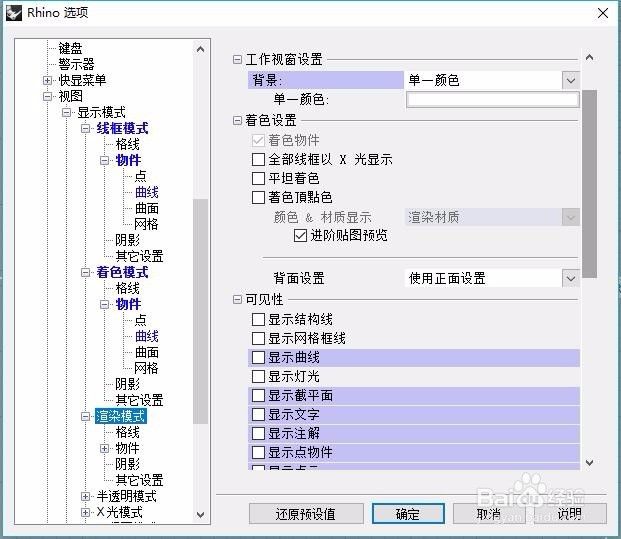Select 警示器 in the options tree

coord(76,64)
